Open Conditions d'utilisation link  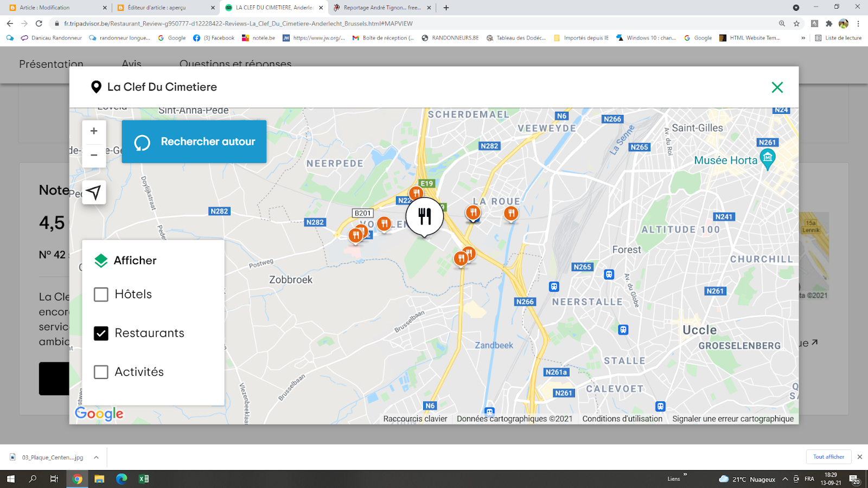(x=622, y=419)
